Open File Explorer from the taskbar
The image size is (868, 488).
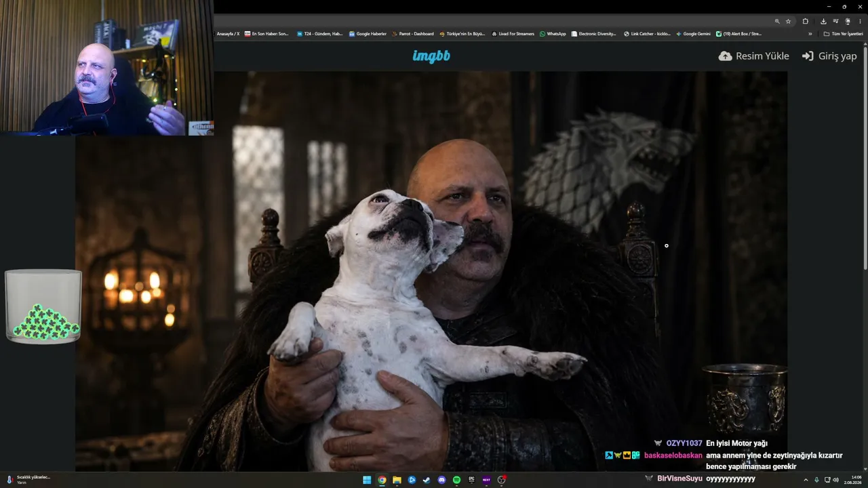point(397,480)
